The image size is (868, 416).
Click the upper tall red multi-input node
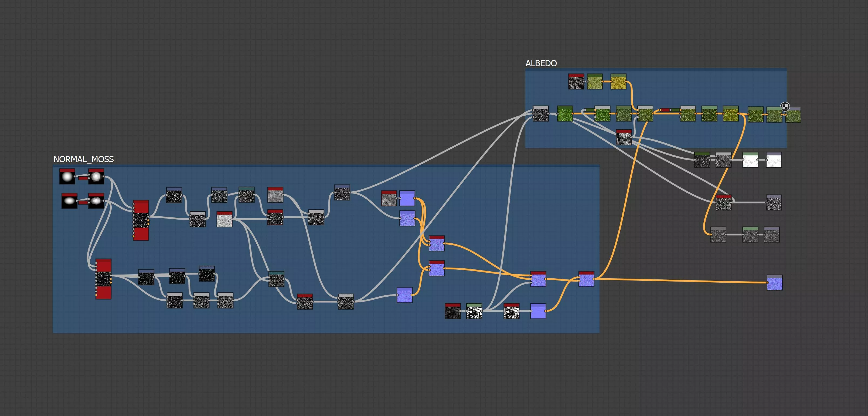(x=141, y=220)
